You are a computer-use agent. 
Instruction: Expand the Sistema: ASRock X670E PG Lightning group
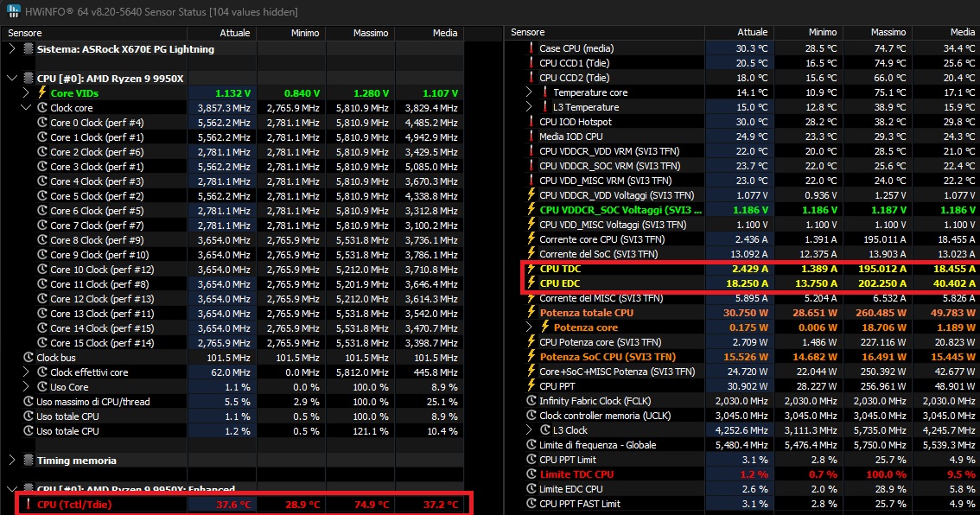[12, 48]
